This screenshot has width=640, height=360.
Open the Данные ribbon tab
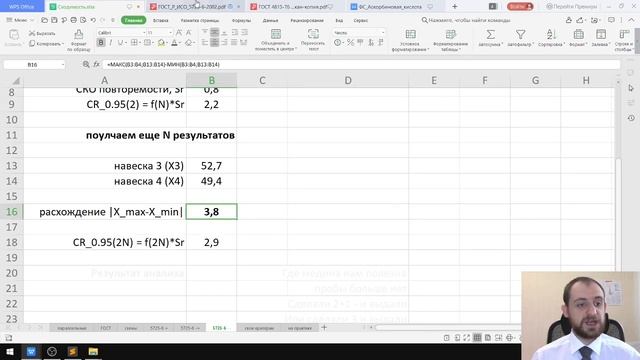point(270,20)
